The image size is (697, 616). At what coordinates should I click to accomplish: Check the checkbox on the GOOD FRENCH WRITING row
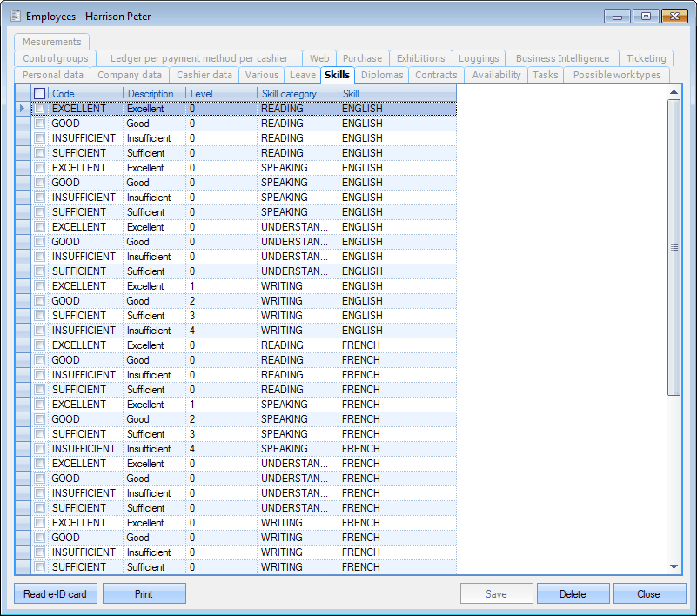pos(39,537)
